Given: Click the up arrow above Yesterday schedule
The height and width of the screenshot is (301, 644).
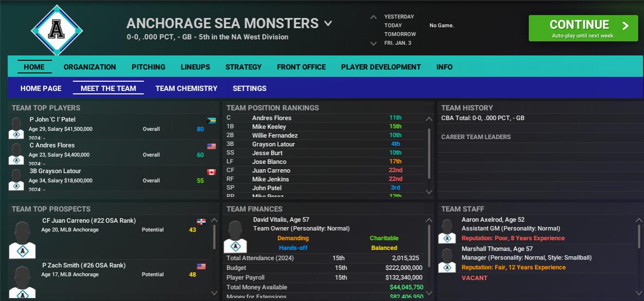Looking at the screenshot, I should coord(373,17).
